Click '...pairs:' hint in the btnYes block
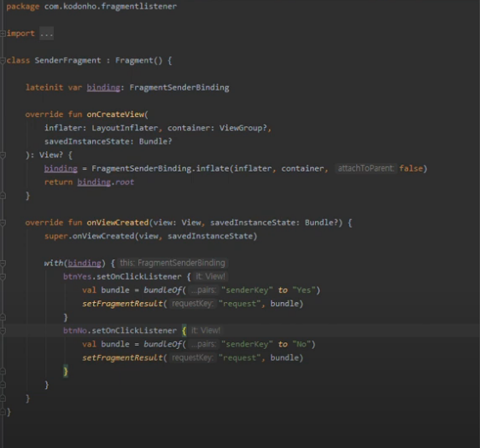 [x=203, y=290]
